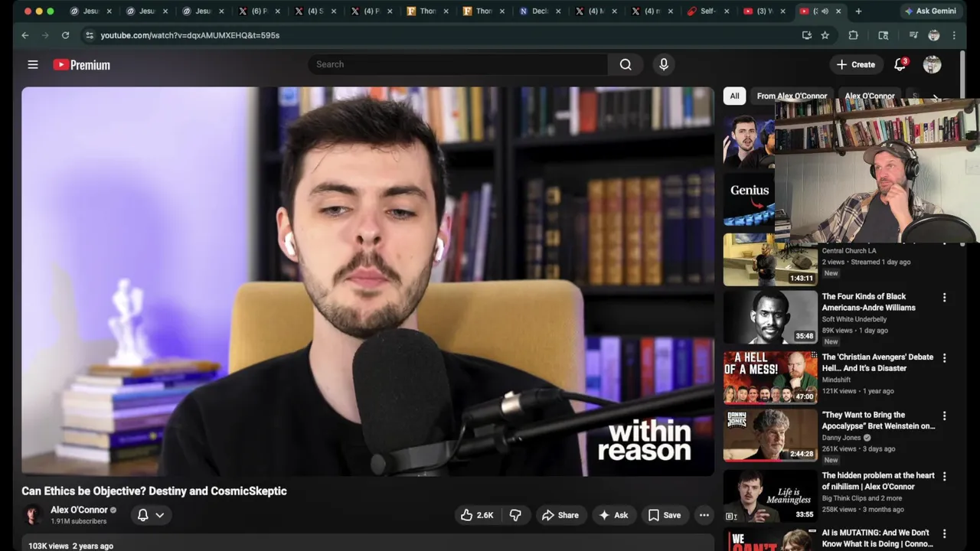
Task: Open the 1:43:11 stream thumbnail
Action: (x=770, y=259)
